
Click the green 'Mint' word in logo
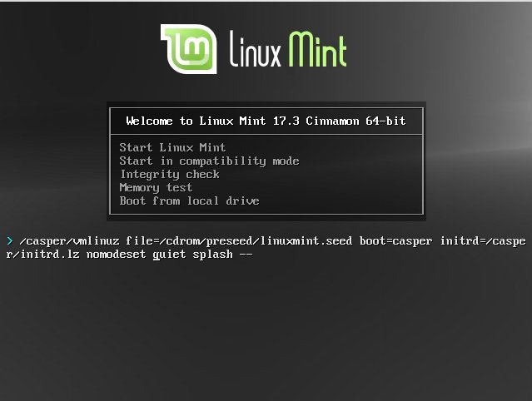pyautogui.click(x=317, y=49)
